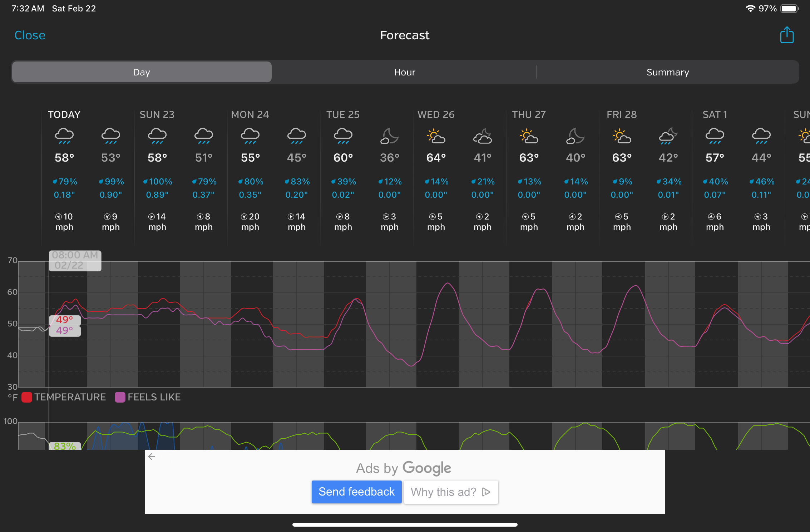Viewport: 810px width, 532px height.
Task: Click Wednesday's temperature peak on the graph
Action: click(x=448, y=284)
